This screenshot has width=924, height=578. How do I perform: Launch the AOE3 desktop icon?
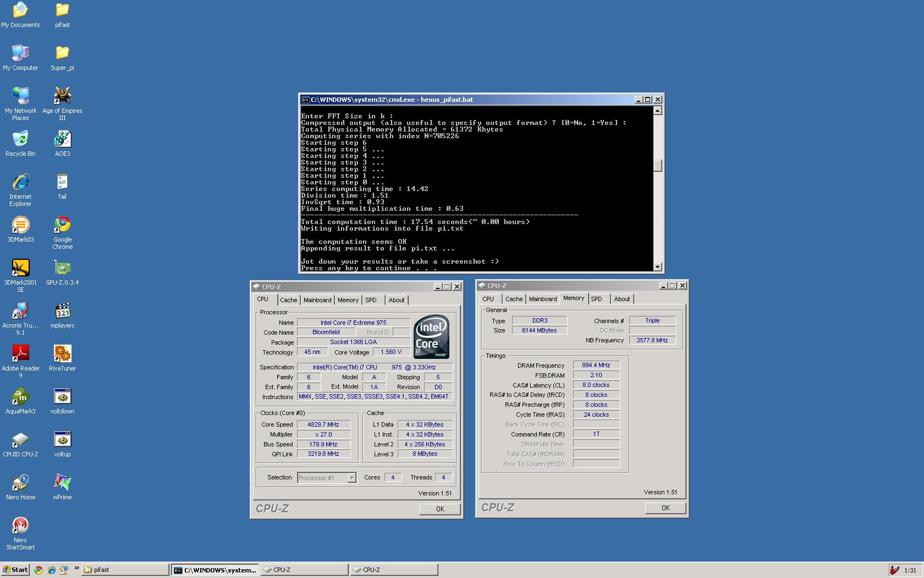pos(62,143)
